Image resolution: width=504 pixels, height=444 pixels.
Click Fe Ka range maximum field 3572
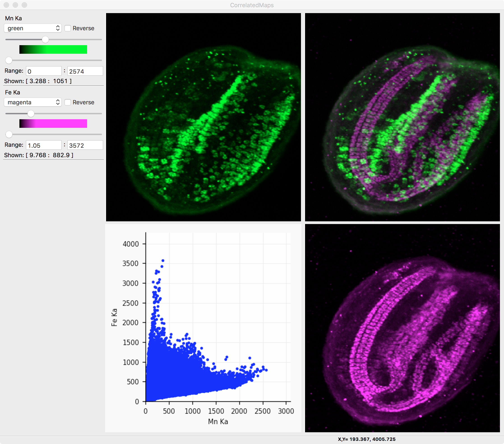(85, 145)
